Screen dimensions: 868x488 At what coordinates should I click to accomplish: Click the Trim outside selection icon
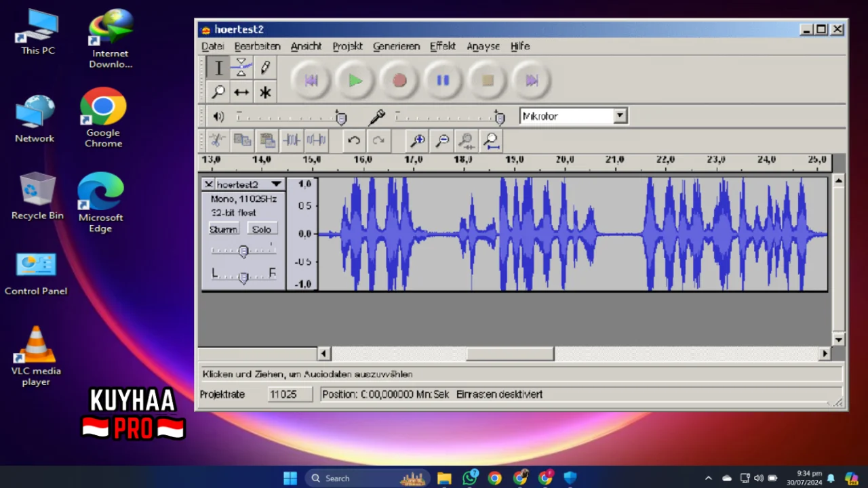(x=292, y=140)
